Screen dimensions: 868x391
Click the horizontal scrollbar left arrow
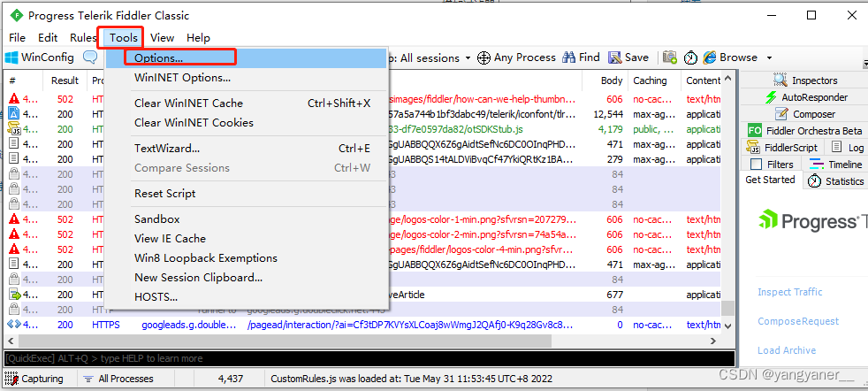11,341
